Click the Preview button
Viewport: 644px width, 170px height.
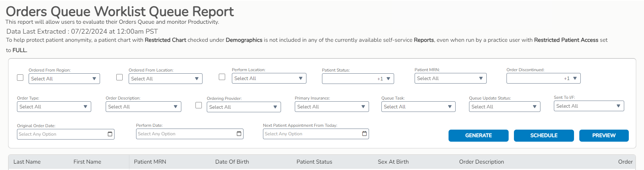click(x=604, y=136)
